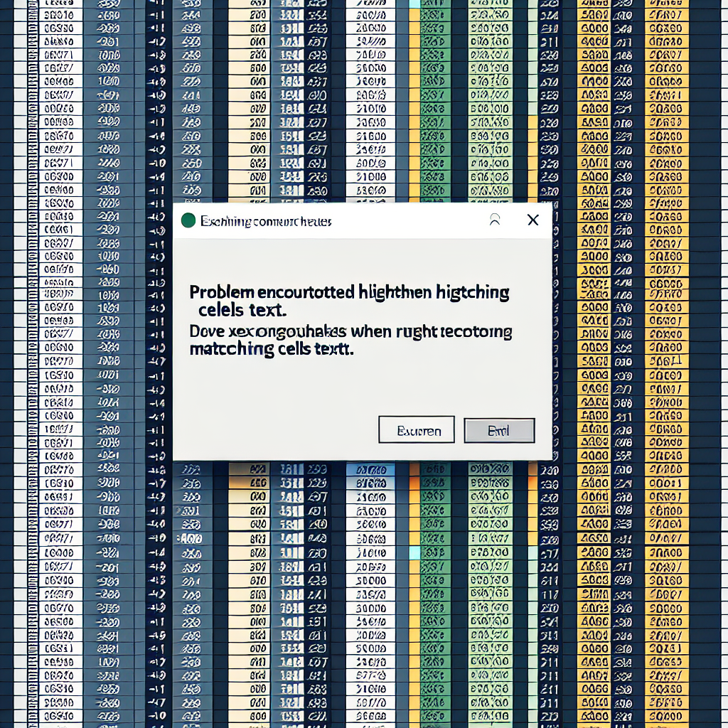Image resolution: width=728 pixels, height=728 pixels.
Task: Click bottom cell of the light-green column
Action: tap(490, 719)
